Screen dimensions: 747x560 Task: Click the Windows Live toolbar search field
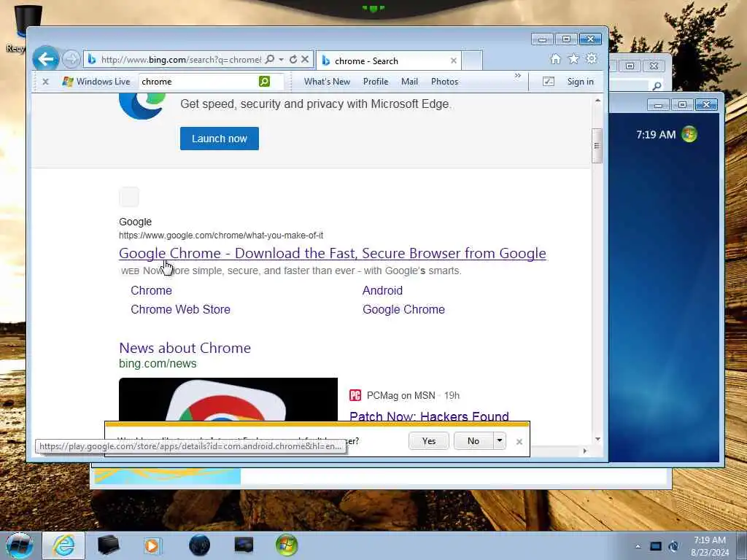tap(199, 82)
